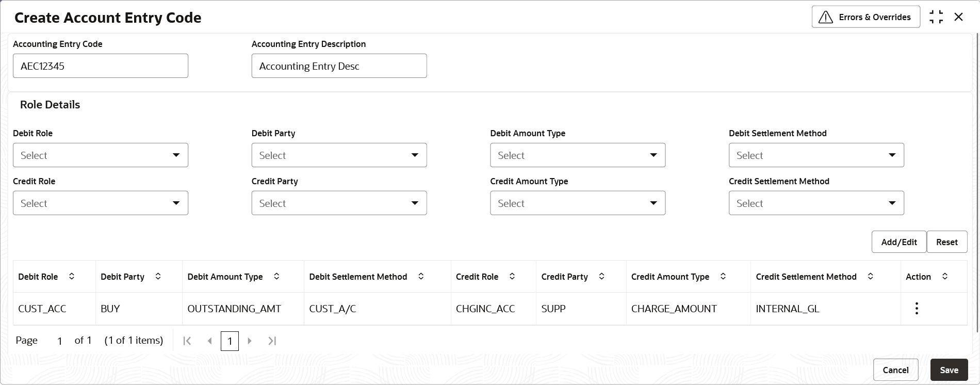Open the row actions three-dot menu
980x385 pixels.
click(x=916, y=309)
